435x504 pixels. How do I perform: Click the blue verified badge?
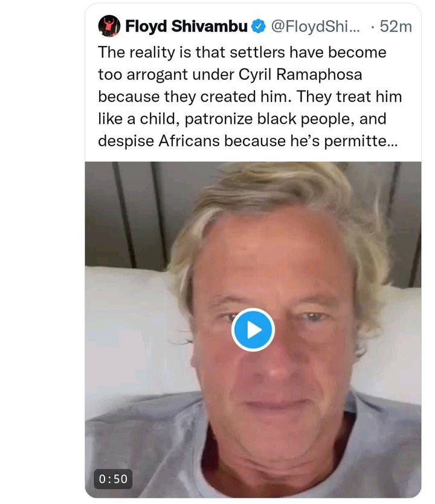[259, 27]
